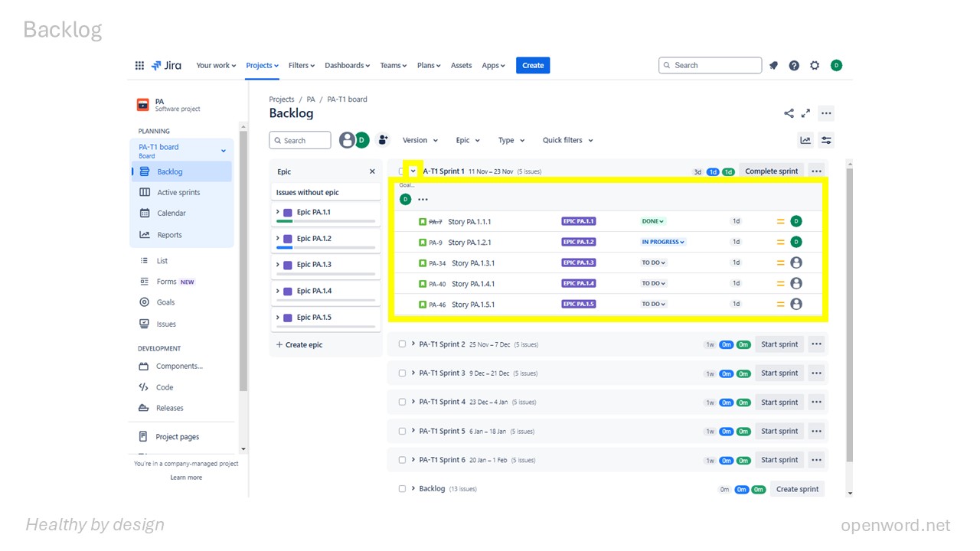Click the PA breadcrumb link
Screen dimensions: 980x551
tap(311, 99)
